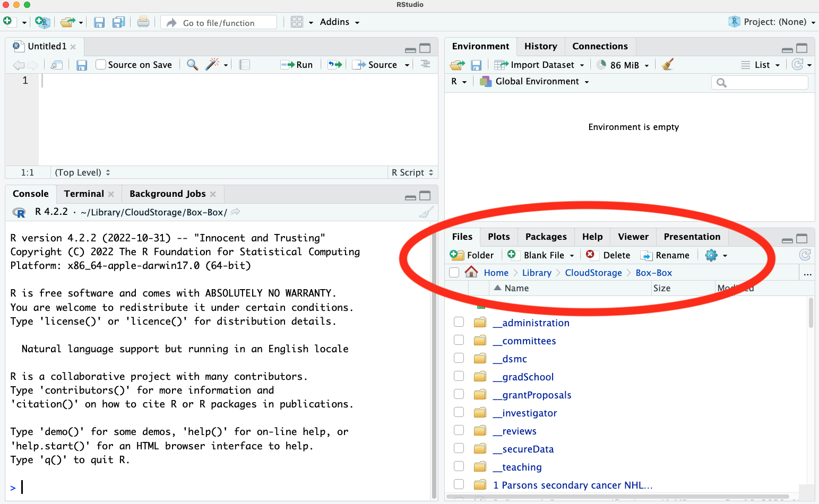
Task: Click the Environment search field
Action: pos(760,82)
